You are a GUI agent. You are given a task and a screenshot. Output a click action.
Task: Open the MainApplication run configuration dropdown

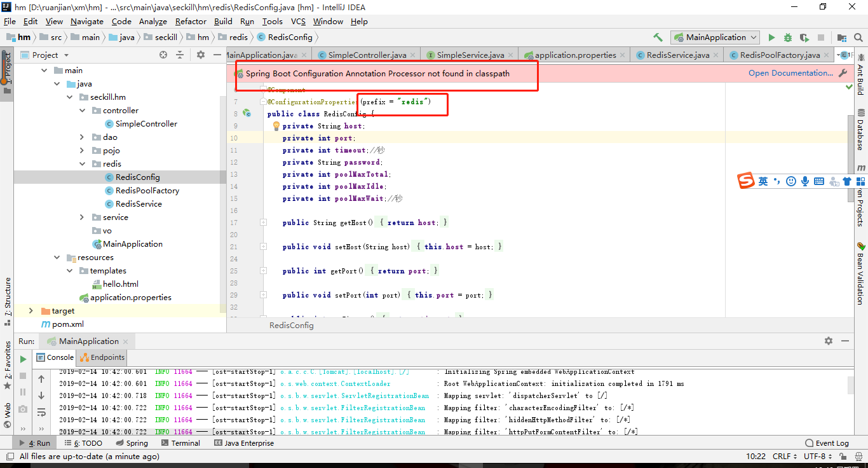point(715,38)
